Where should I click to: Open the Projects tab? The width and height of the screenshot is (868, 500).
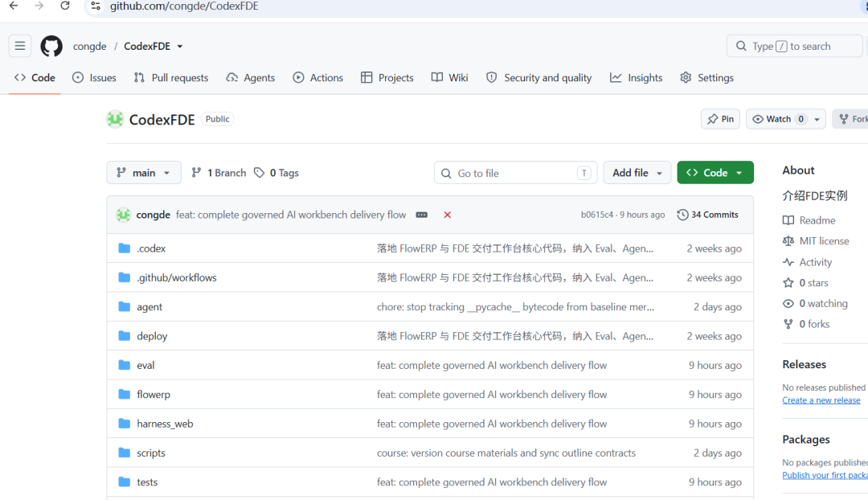[x=387, y=77]
